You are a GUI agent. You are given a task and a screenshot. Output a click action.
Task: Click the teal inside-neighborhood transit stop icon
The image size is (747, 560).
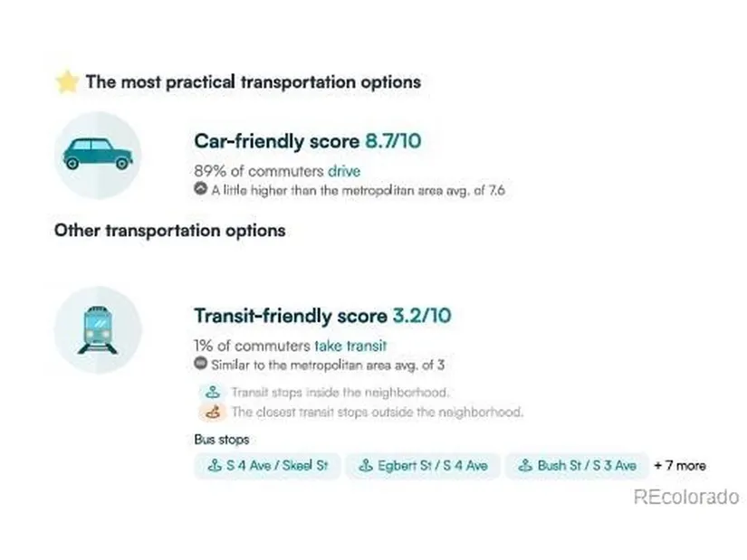coord(213,393)
